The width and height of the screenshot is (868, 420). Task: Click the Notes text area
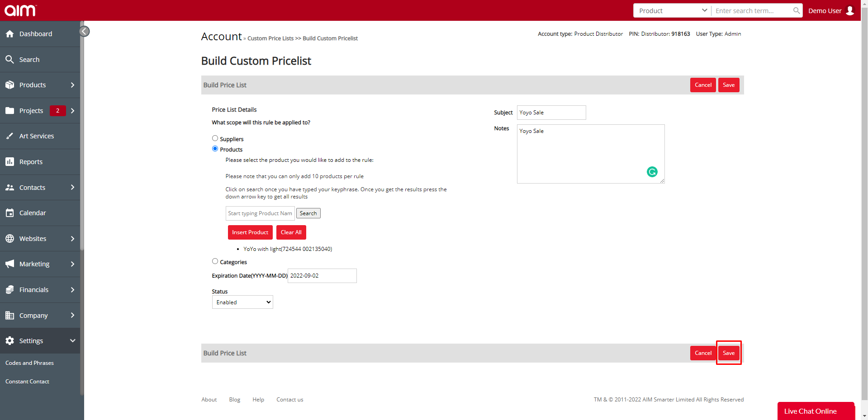(591, 154)
